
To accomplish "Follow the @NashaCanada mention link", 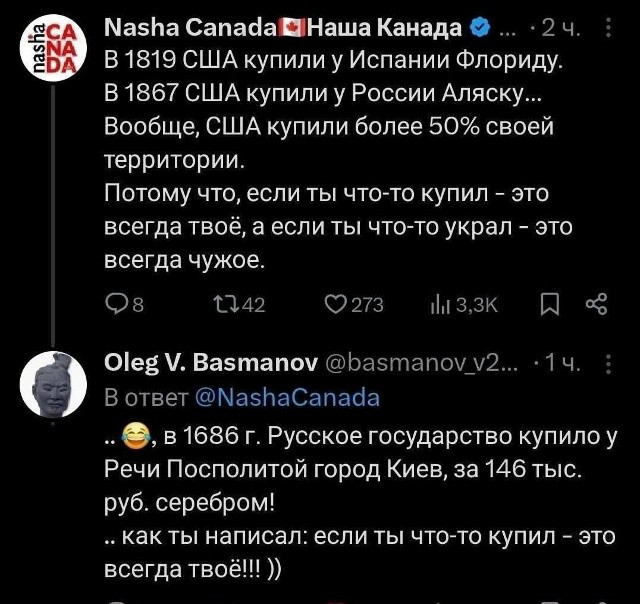I will (x=287, y=396).
